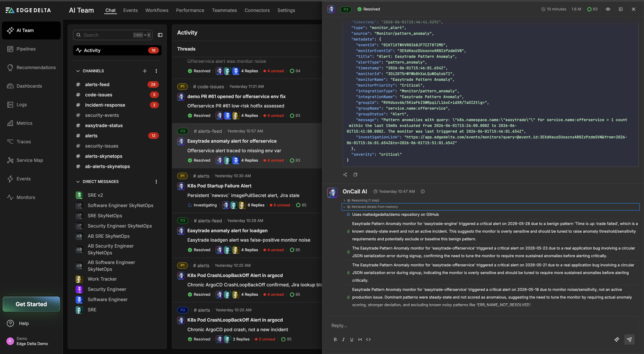Screen dimensions: 644x354
Task: Open the easytrade-status channel
Action: (x=117, y=125)
